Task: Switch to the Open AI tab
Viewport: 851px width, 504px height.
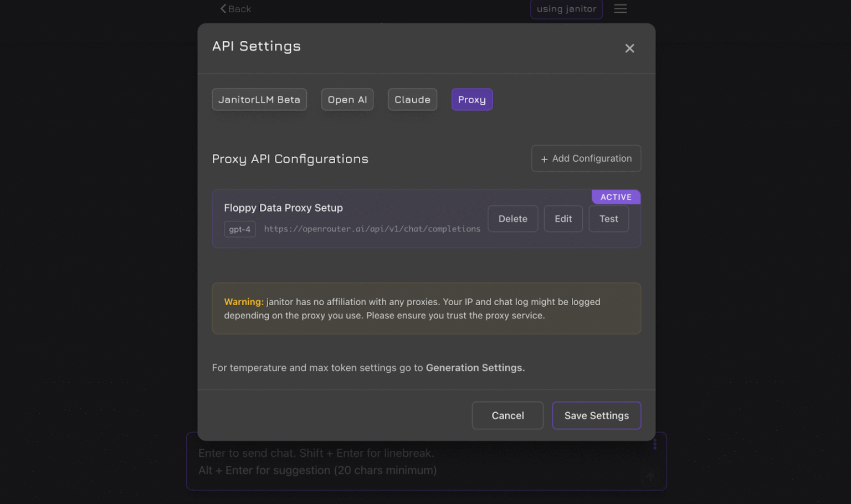Action: tap(347, 99)
